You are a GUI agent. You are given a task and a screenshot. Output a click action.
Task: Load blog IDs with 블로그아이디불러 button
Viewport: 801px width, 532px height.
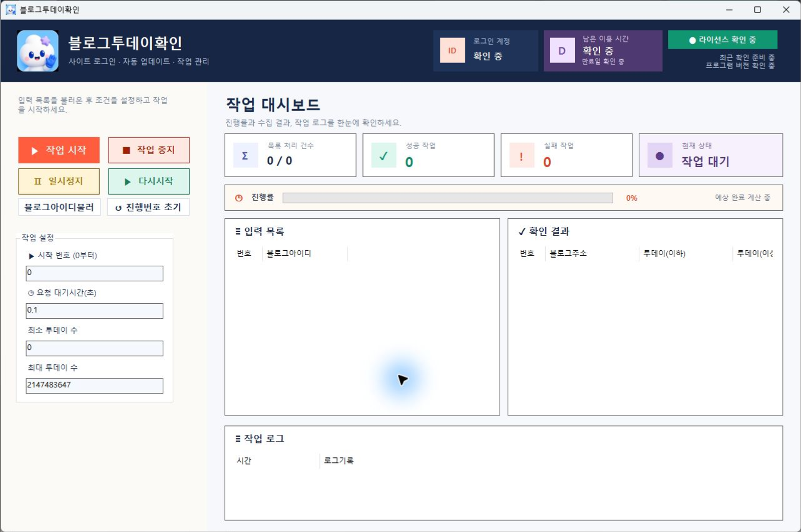pos(60,207)
